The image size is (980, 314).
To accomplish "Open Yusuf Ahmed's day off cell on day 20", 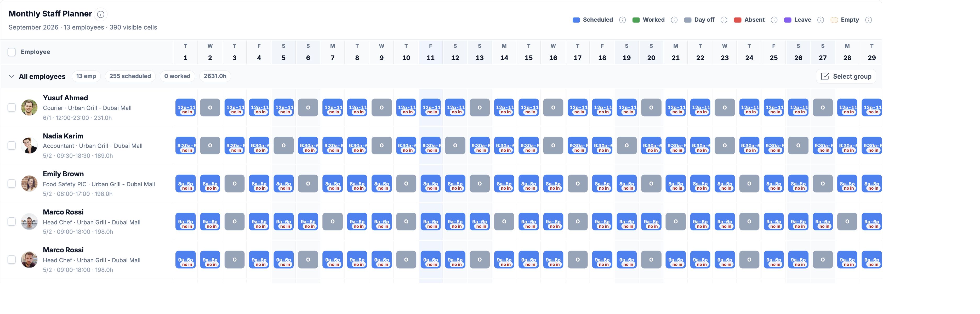I will (651, 108).
